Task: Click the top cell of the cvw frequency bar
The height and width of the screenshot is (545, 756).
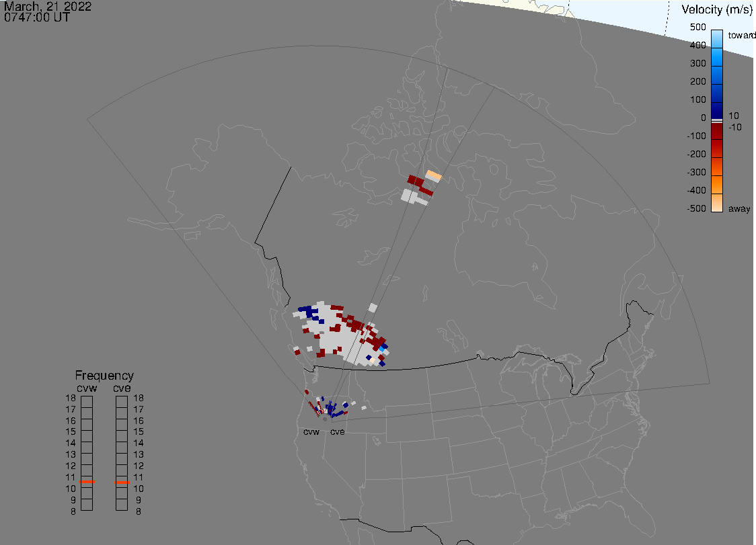Action: click(x=87, y=402)
